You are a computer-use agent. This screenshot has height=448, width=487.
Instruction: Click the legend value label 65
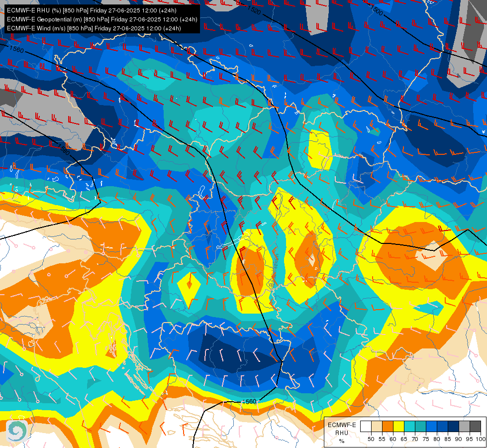point(404,439)
